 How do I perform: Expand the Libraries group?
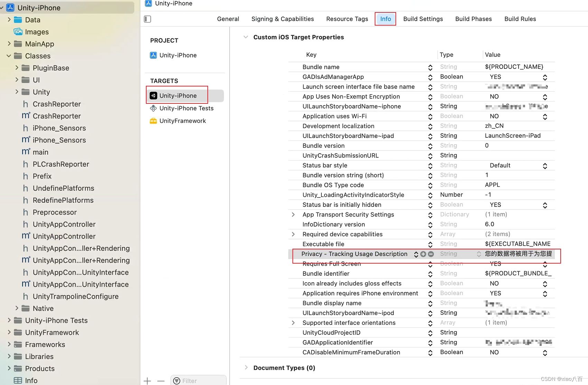tap(9, 356)
